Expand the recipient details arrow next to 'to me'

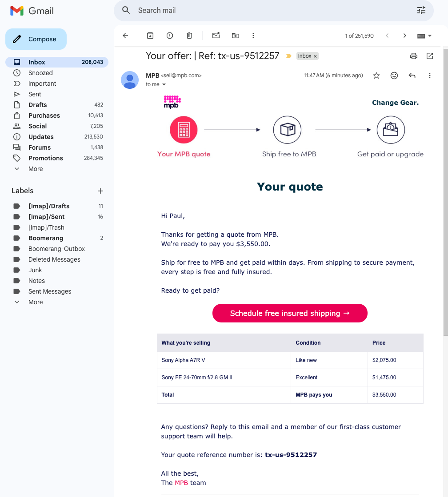(x=164, y=84)
